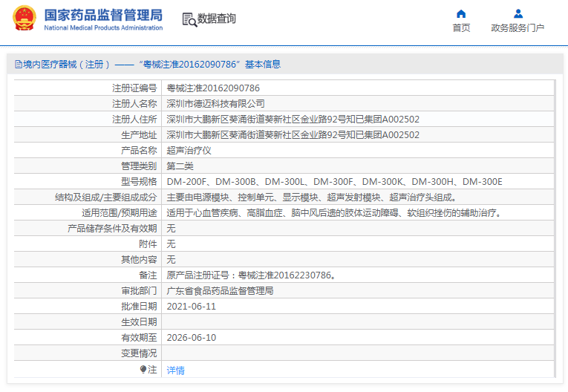Click the 结构及组成/主要组成成分 label
Viewport: 568px width, 392px height.
click(x=105, y=197)
